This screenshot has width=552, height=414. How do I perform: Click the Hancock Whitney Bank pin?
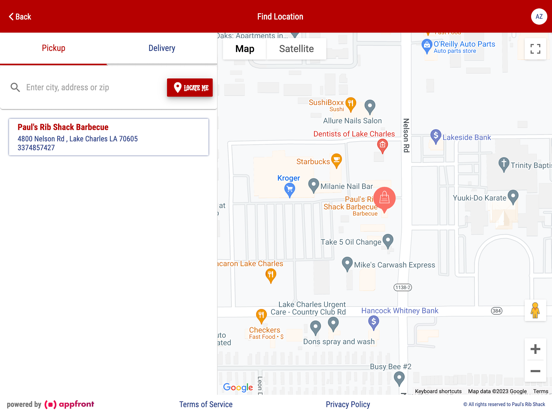pos(374,322)
